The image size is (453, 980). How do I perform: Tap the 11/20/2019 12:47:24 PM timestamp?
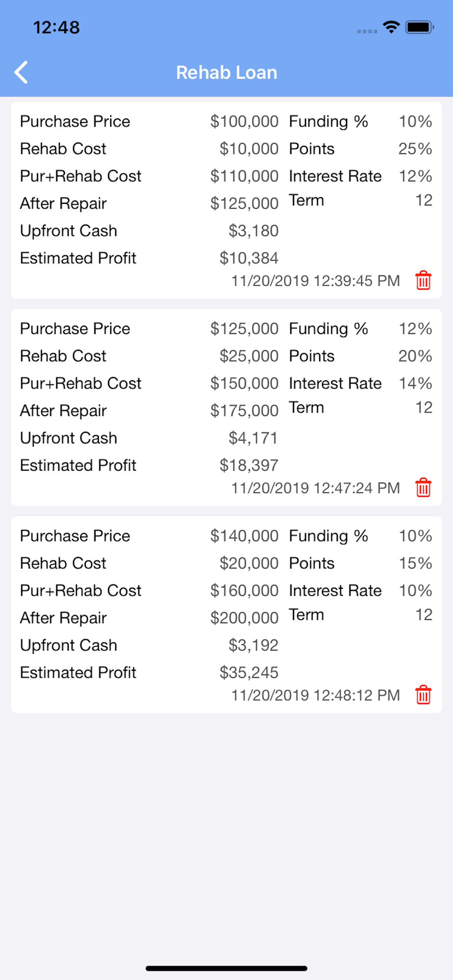(x=316, y=488)
